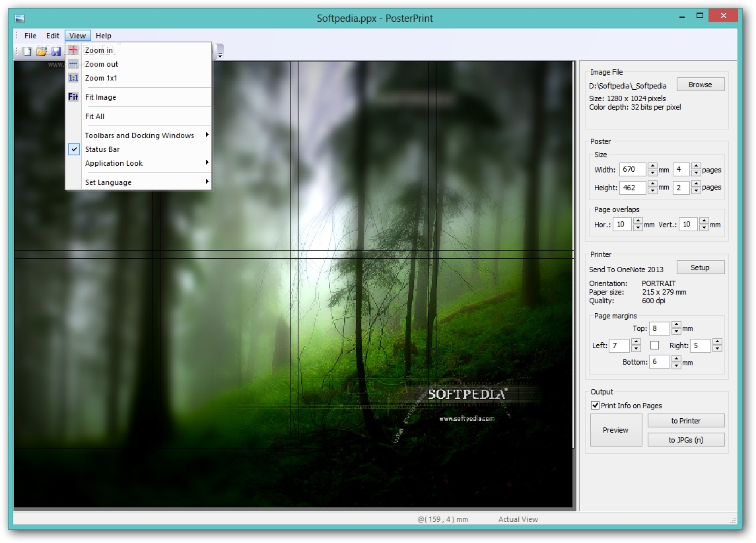Click the 'Send To OneNote 2013' printer name
This screenshot has height=543, width=756.
(x=627, y=270)
